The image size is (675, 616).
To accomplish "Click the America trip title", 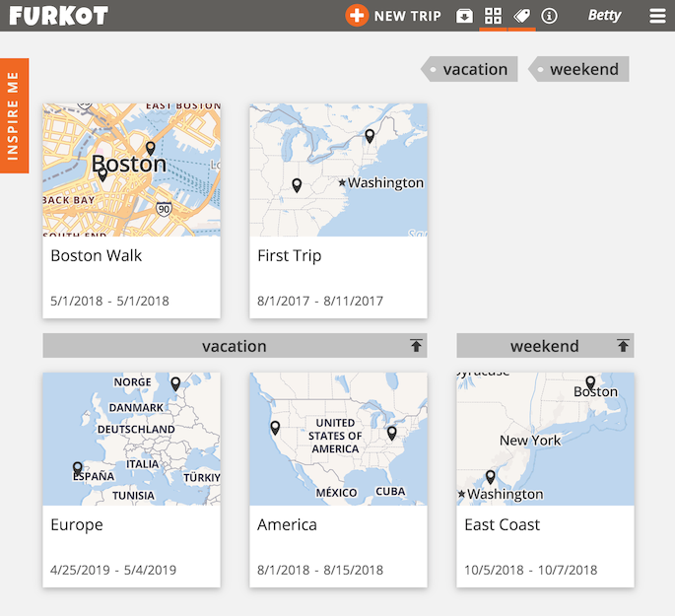I will click(287, 524).
